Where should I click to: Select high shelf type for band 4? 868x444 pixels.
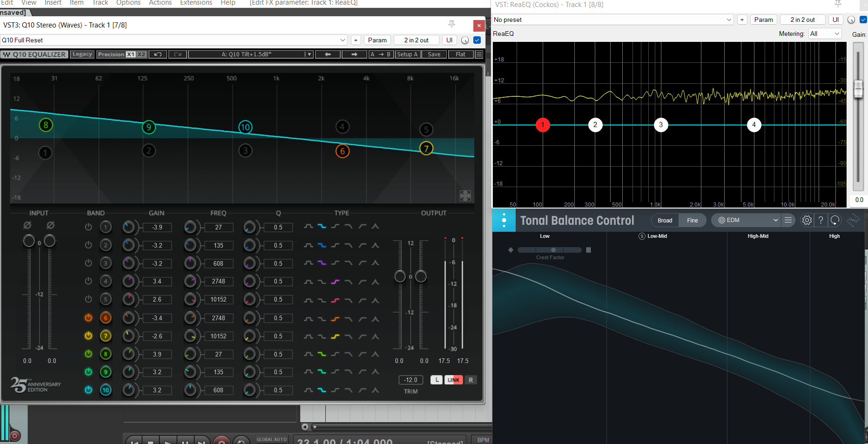coord(335,282)
